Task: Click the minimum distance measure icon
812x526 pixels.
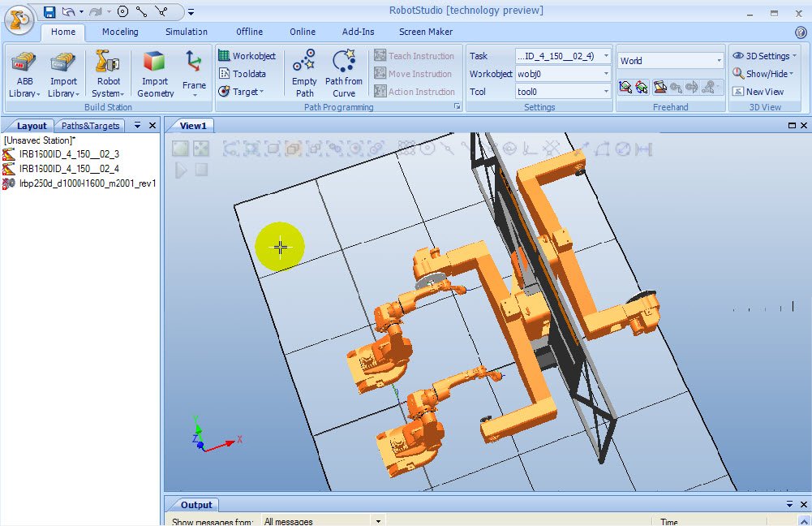Action: [644, 149]
